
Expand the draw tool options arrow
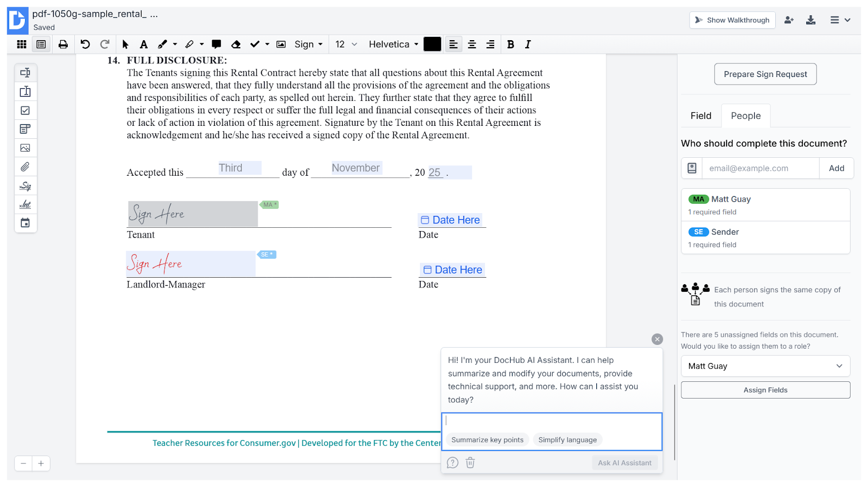(175, 44)
